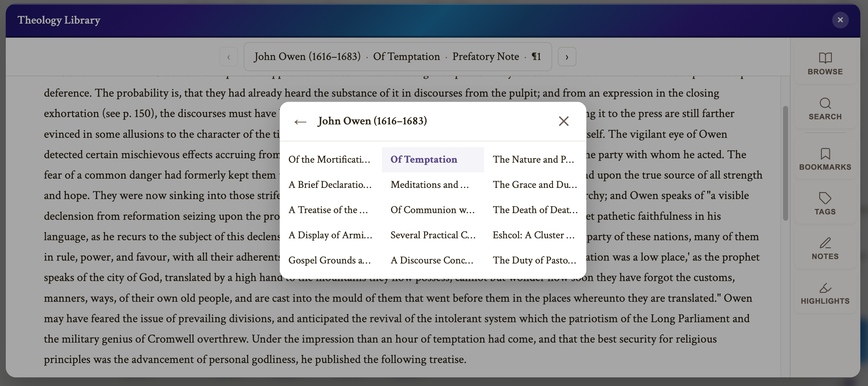Open A Treatise of the … work
The width and height of the screenshot is (868, 386).
331,210
